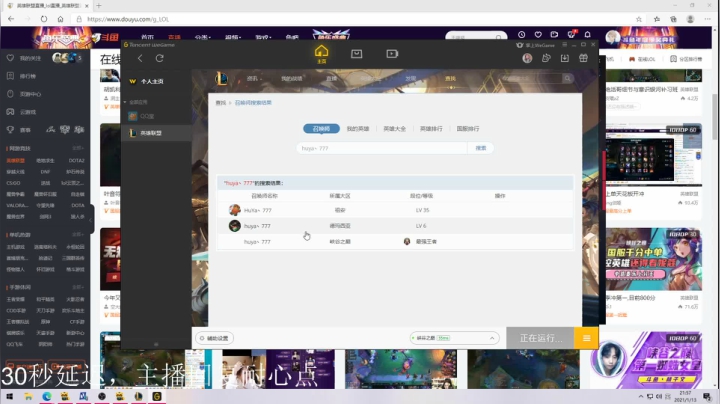Screen dimensions: 720x404
Task: Click avatar of HuYa、777 LV 35 row
Action: (235, 210)
